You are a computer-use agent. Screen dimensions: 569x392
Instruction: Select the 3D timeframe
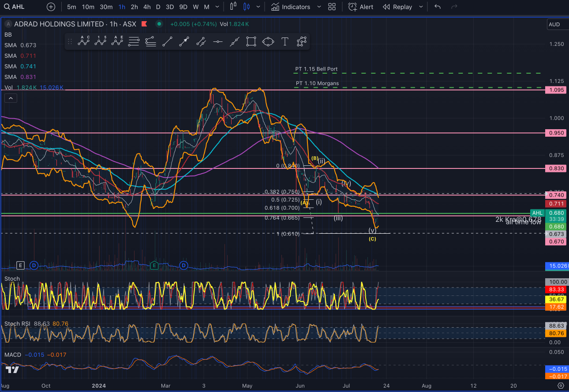pyautogui.click(x=169, y=7)
